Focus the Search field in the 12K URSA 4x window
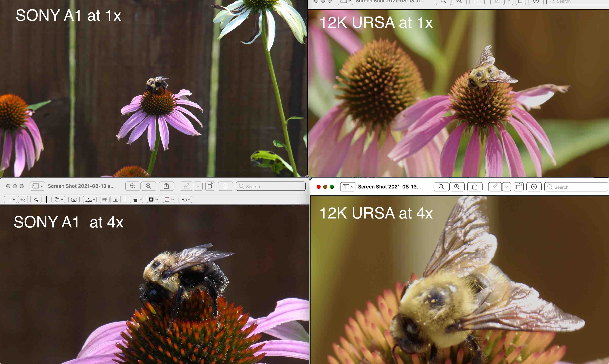This screenshot has width=609, height=364. (576, 187)
